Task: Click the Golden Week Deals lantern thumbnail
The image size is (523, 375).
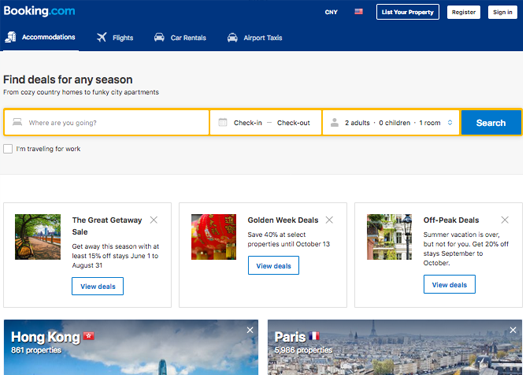Action: (213, 237)
